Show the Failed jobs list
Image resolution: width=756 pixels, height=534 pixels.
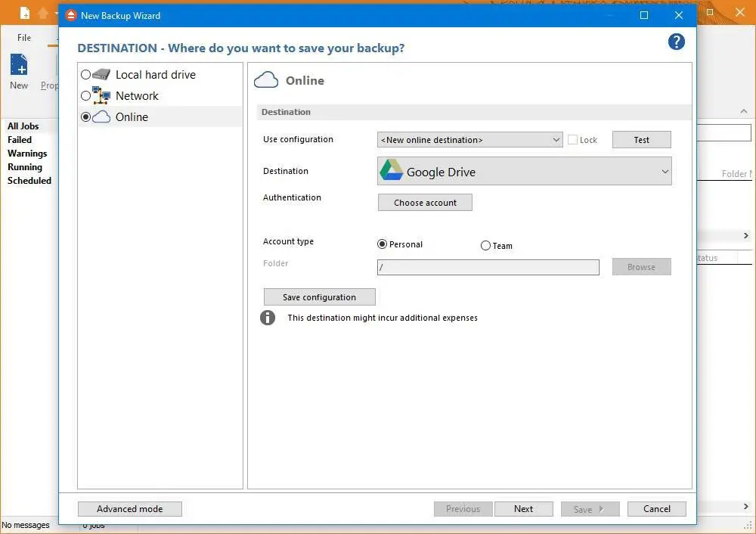coord(20,140)
